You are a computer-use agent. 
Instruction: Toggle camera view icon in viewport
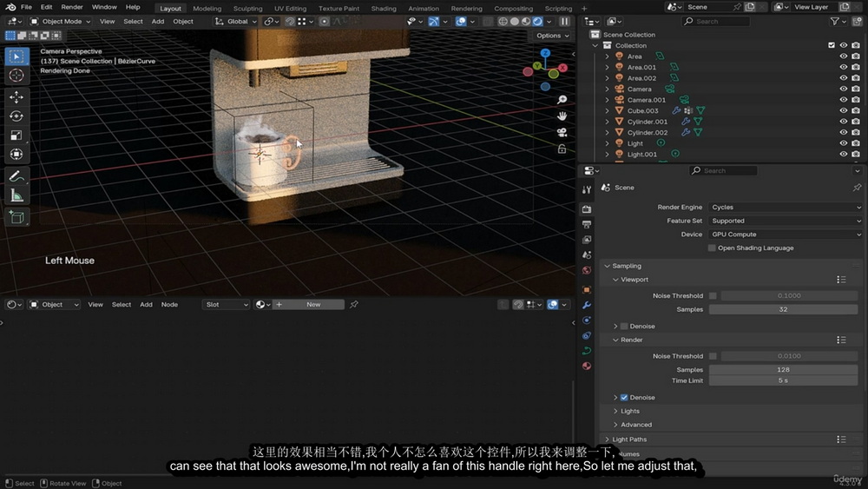tap(562, 132)
